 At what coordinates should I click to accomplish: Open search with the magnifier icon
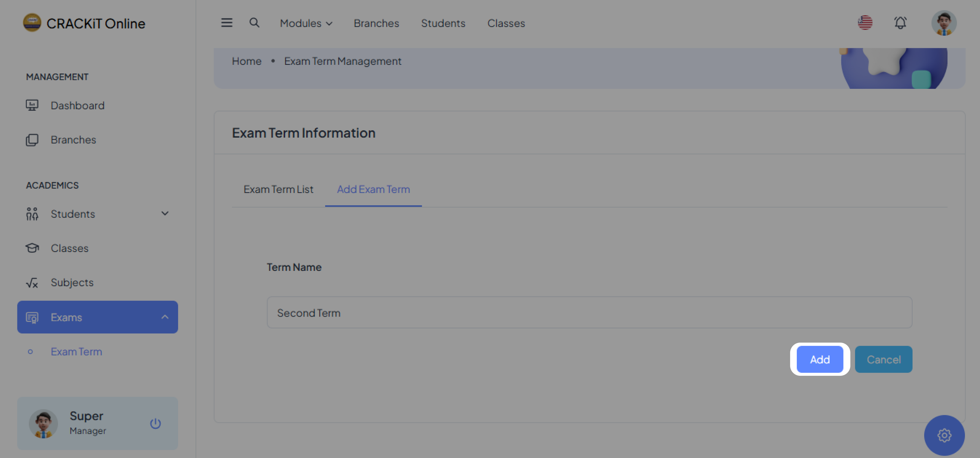point(254,23)
